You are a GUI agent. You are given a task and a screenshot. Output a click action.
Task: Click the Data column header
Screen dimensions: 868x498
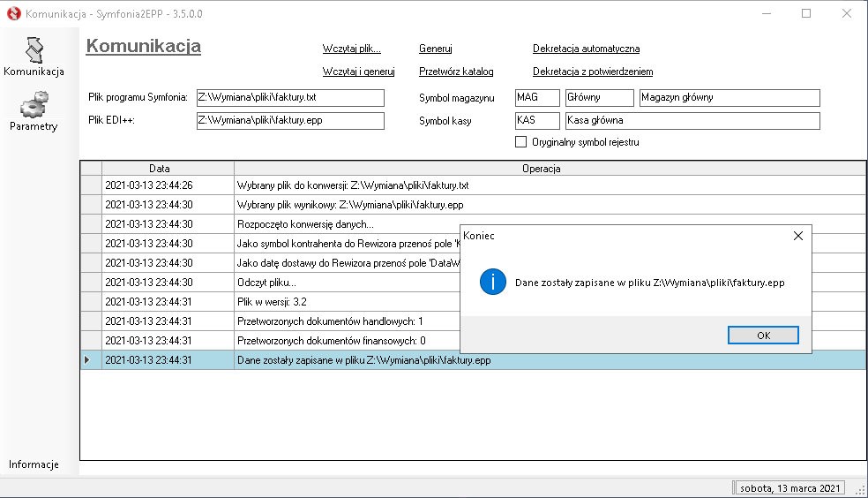point(160,168)
